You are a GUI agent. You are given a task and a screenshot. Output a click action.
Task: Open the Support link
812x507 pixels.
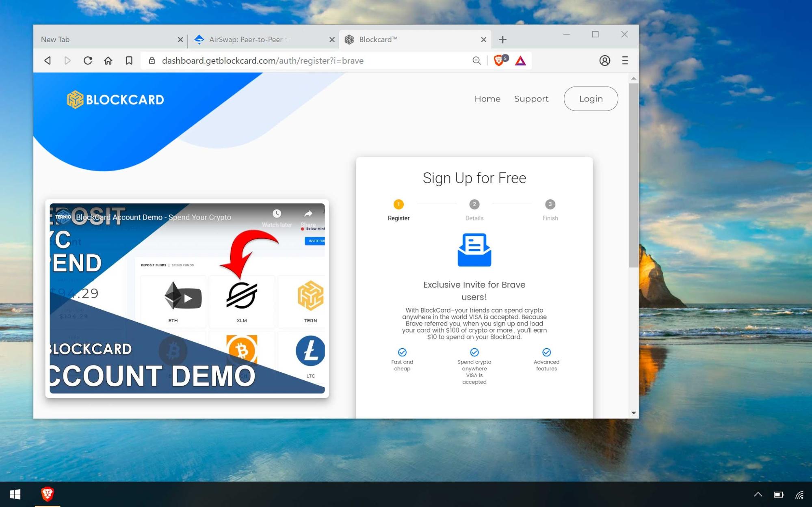(531, 99)
